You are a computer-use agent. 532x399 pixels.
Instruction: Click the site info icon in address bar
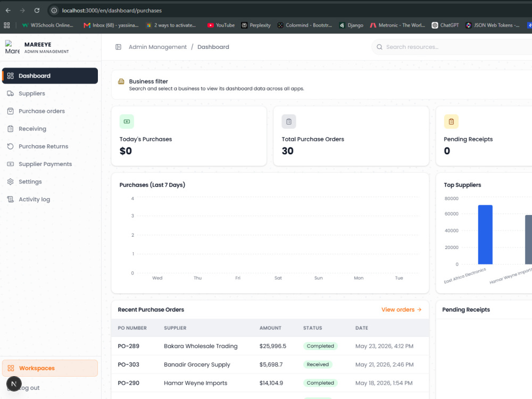click(x=54, y=11)
